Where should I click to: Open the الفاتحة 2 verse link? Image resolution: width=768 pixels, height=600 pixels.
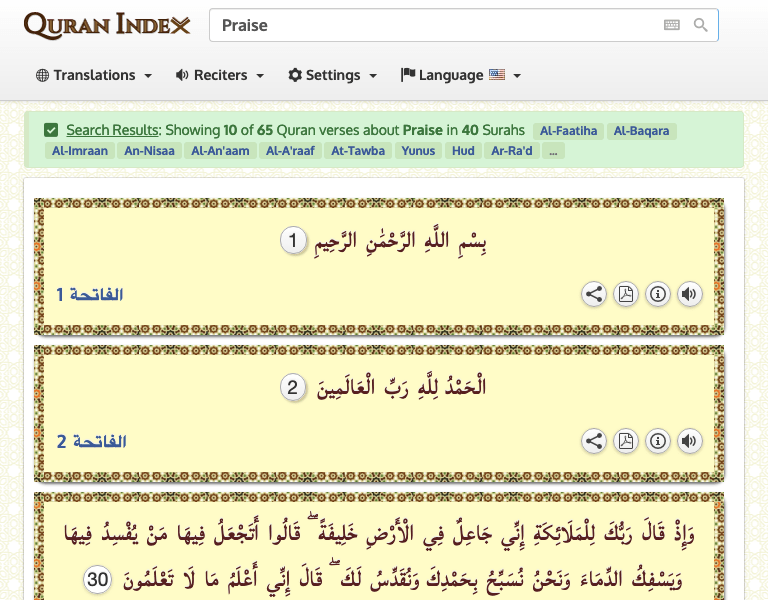[x=92, y=441]
